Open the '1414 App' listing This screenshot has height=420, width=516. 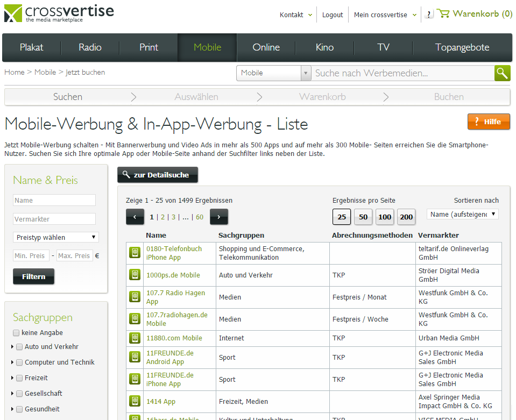[x=160, y=401]
